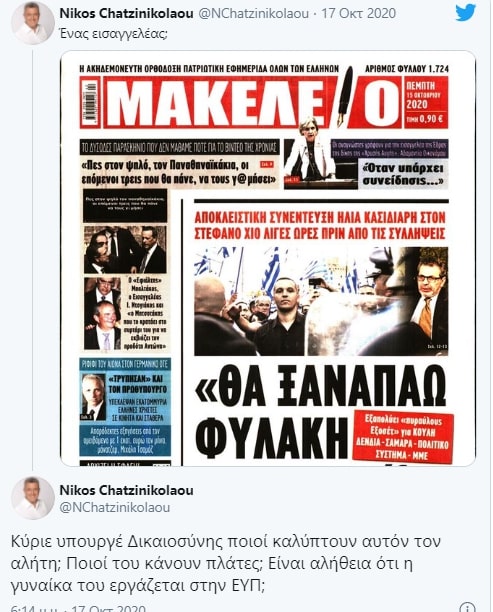Click the «Όταν υπάρχει συνείδησις...» caption box
Image resolution: width=493 pixels, height=612 pixels.
(x=403, y=174)
